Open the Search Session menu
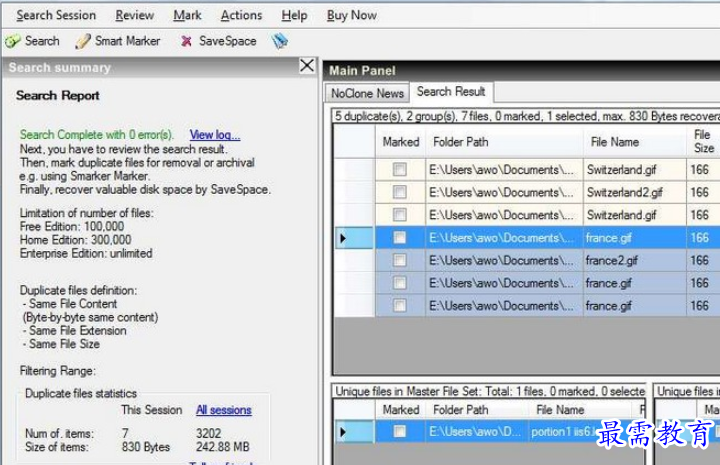Image resolution: width=720 pixels, height=465 pixels. 56,15
